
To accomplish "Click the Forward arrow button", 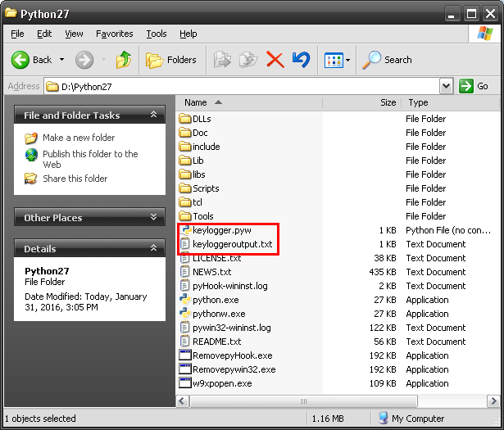I will (84, 60).
